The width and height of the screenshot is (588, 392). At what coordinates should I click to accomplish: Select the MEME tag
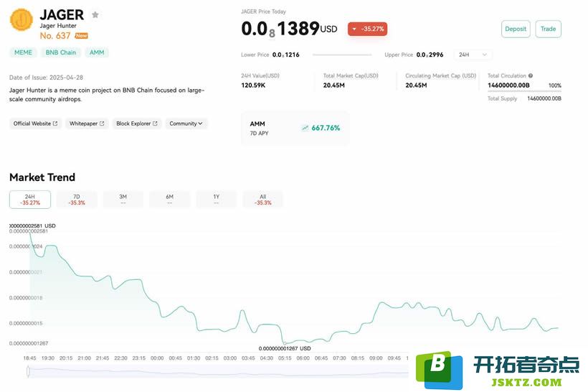click(23, 52)
